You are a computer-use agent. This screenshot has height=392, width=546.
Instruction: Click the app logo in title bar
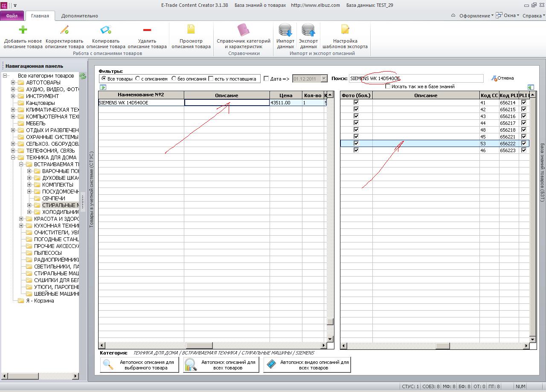click(x=4, y=6)
